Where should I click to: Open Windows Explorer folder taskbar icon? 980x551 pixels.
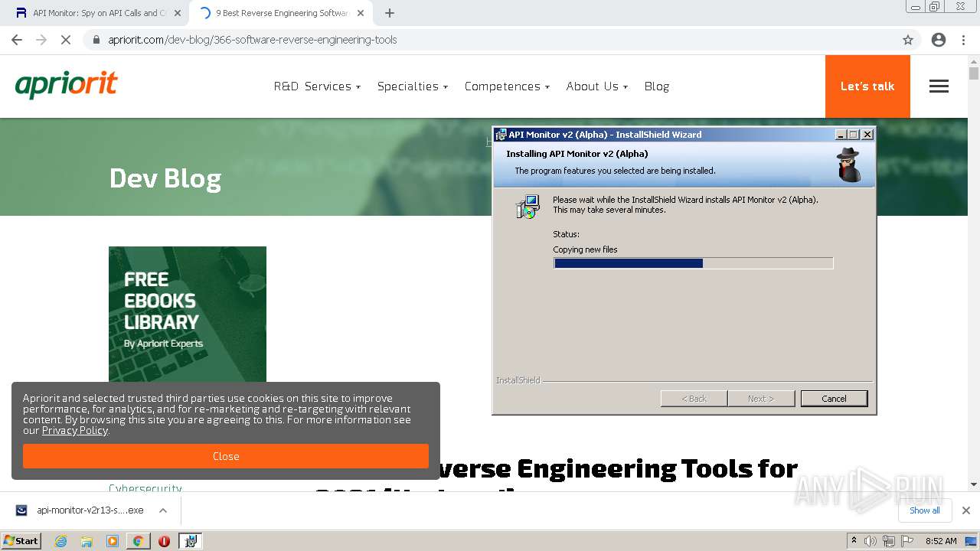[x=87, y=541]
